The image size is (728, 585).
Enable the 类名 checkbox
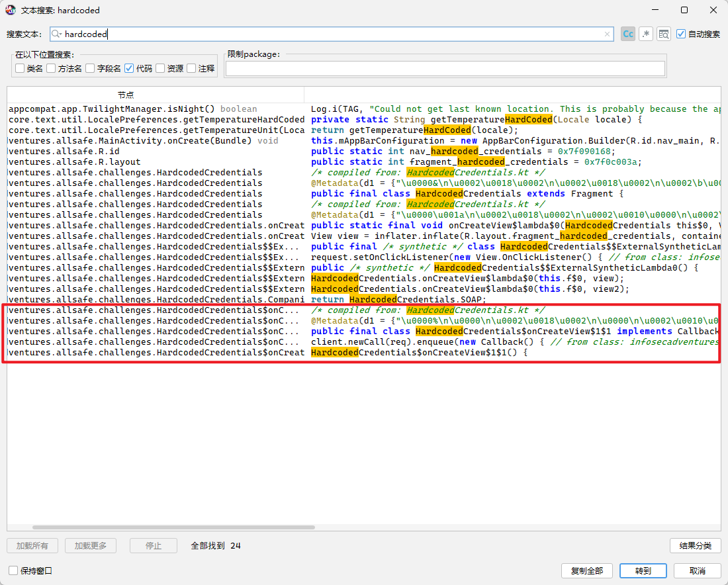tap(20, 68)
